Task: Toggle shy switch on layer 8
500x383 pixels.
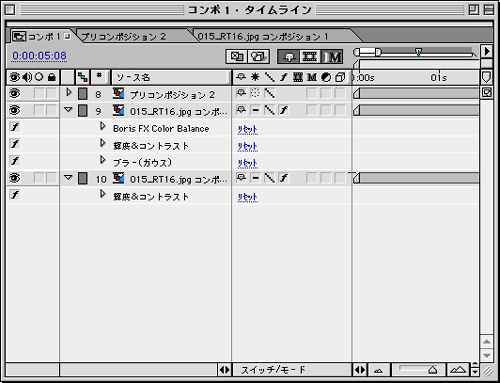Action: click(x=241, y=93)
